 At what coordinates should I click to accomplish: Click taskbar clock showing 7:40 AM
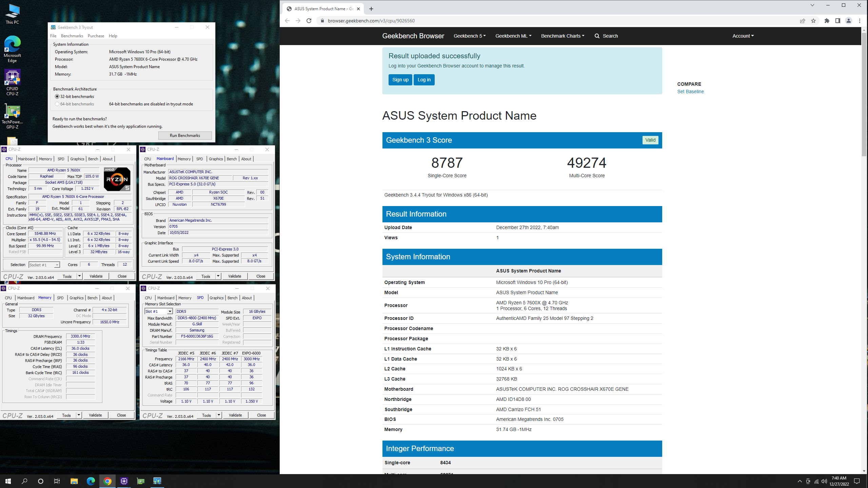click(x=839, y=481)
